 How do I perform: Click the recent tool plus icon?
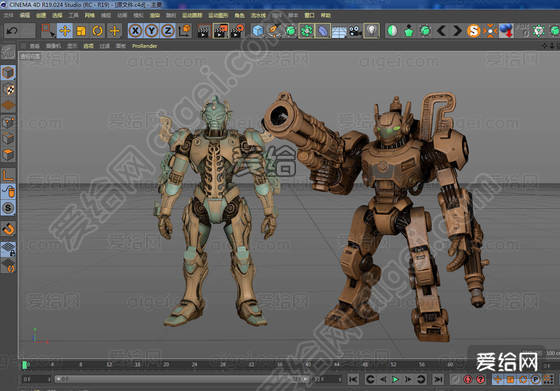[x=114, y=31]
